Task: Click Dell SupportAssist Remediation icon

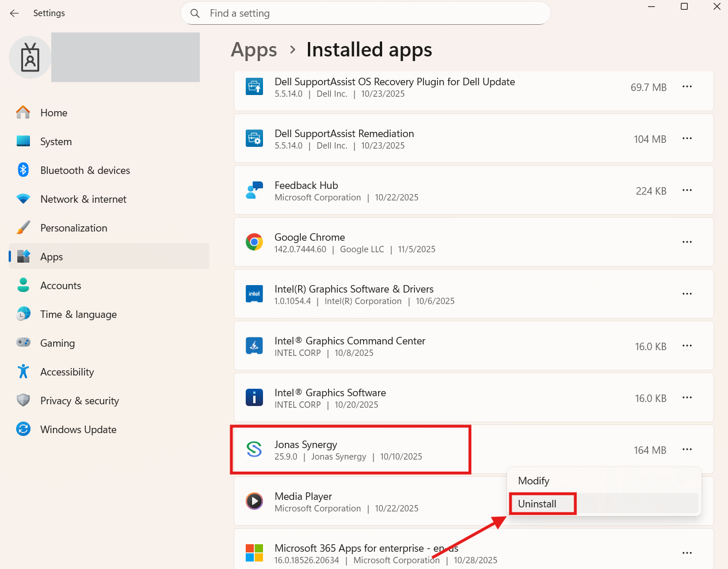Action: pyautogui.click(x=254, y=138)
